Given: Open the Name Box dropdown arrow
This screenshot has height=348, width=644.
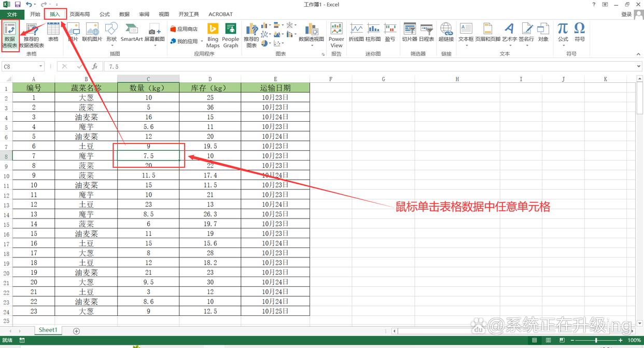Looking at the screenshot, I should [41, 66].
